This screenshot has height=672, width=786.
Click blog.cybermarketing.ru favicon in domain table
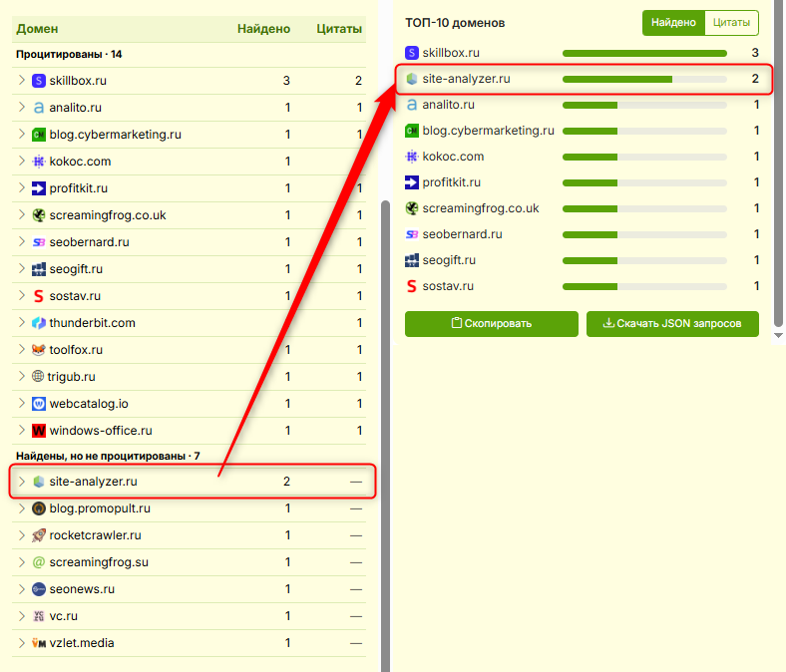[39, 135]
